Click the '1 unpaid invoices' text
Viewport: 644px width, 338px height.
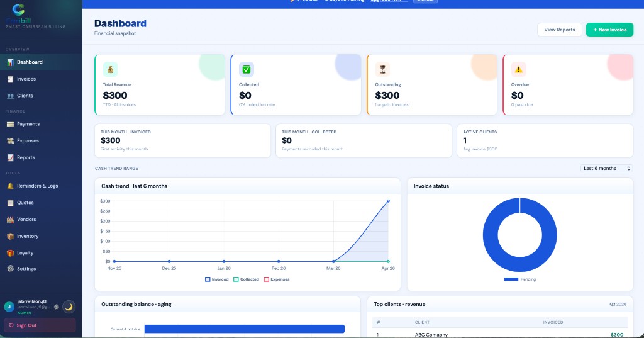click(392, 105)
